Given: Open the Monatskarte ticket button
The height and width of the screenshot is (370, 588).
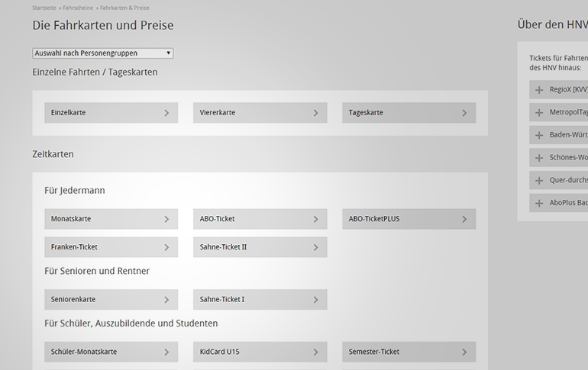Looking at the screenshot, I should [x=111, y=219].
